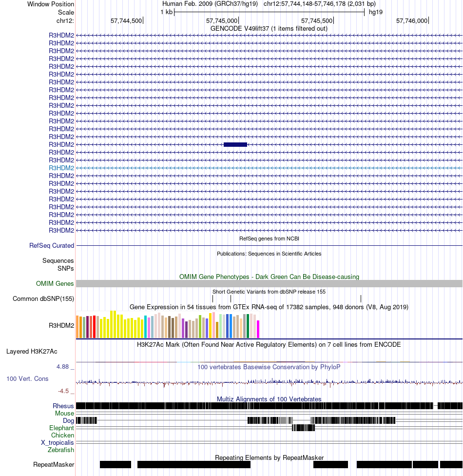Viewport: 463px width, 476px height.
Task: Click the Window Position label
Action: click(51, 4)
